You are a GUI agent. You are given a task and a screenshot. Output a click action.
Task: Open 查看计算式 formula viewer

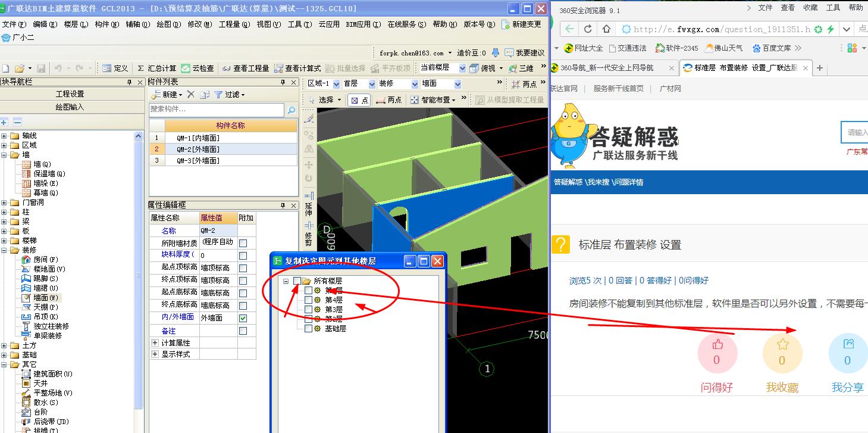point(297,68)
